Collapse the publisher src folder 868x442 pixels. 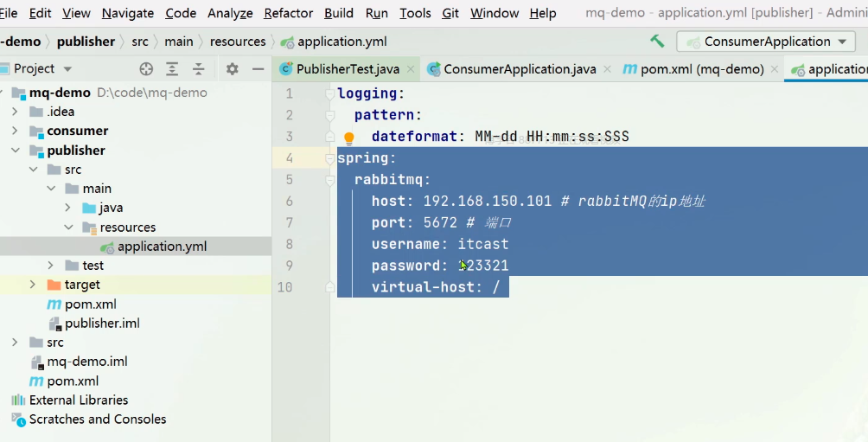tap(33, 169)
